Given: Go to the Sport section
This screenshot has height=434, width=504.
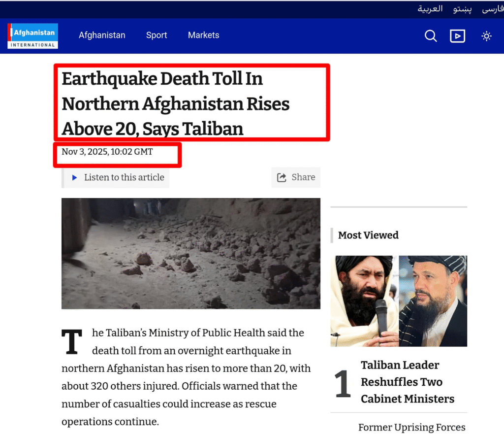Looking at the screenshot, I should click(157, 35).
